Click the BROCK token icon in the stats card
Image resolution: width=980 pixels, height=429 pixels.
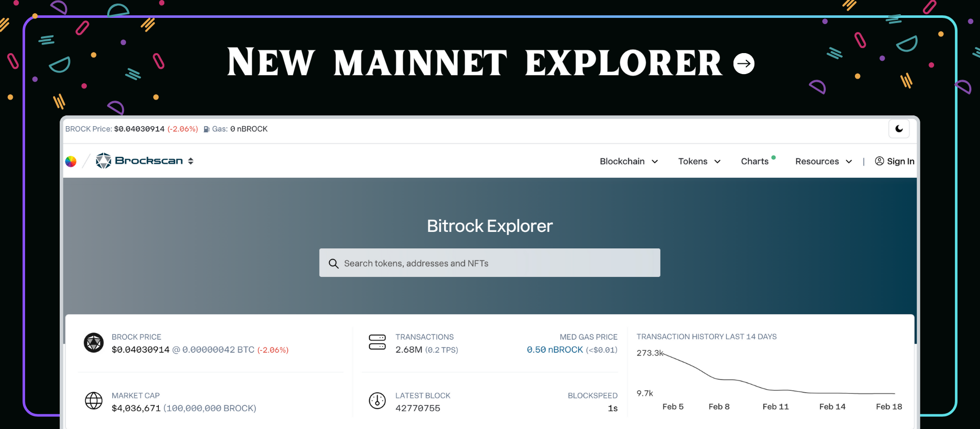[x=93, y=343]
